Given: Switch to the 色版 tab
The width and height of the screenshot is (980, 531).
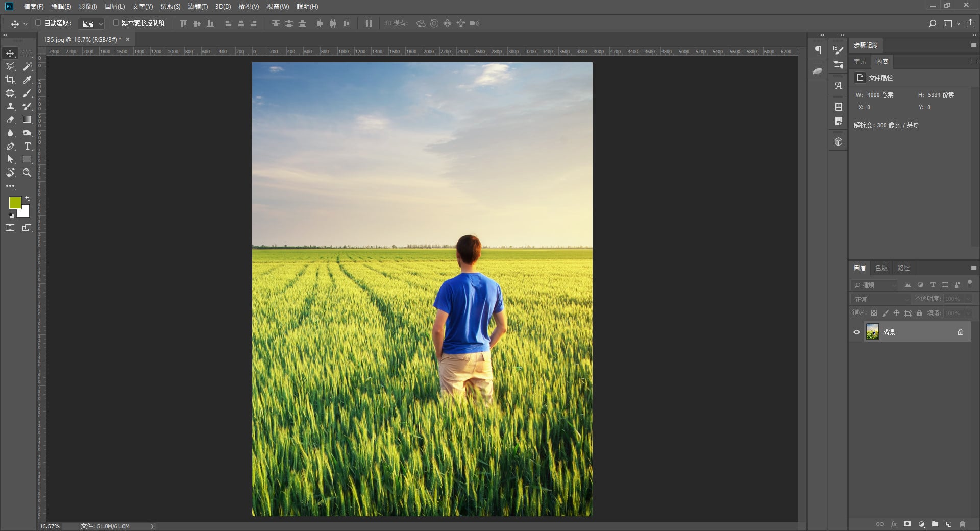Looking at the screenshot, I should tap(881, 268).
